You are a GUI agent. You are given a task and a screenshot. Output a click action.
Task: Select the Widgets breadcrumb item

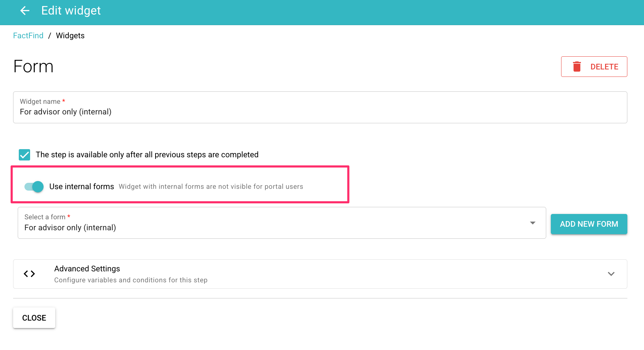click(70, 35)
